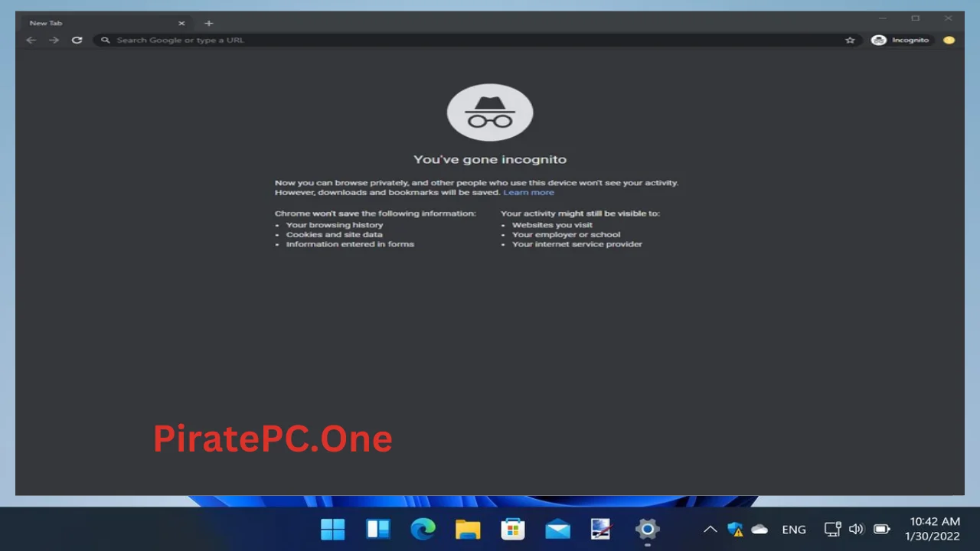The image size is (980, 551).
Task: Focus the Search Google or type a URL box
Action: point(476,40)
